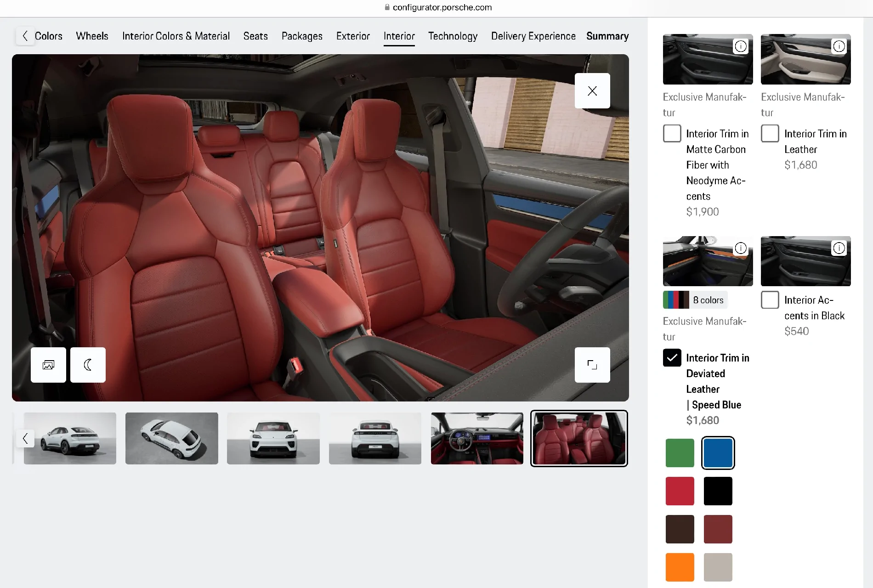
Task: Expand the 8 colors badge
Action: point(695,300)
